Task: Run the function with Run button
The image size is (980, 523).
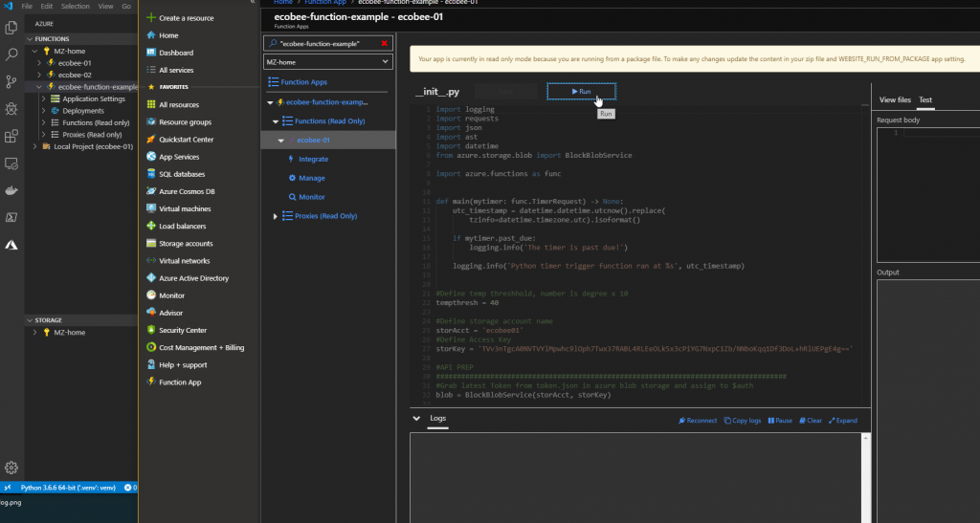Action: tap(581, 91)
